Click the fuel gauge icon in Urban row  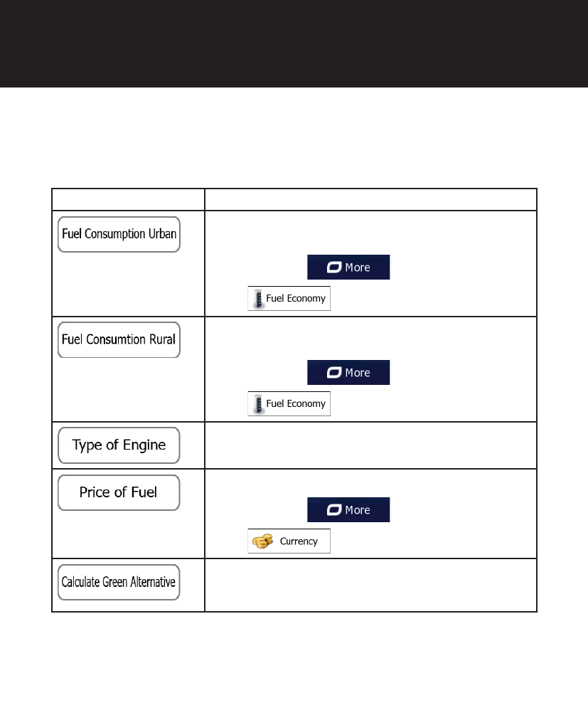(258, 299)
